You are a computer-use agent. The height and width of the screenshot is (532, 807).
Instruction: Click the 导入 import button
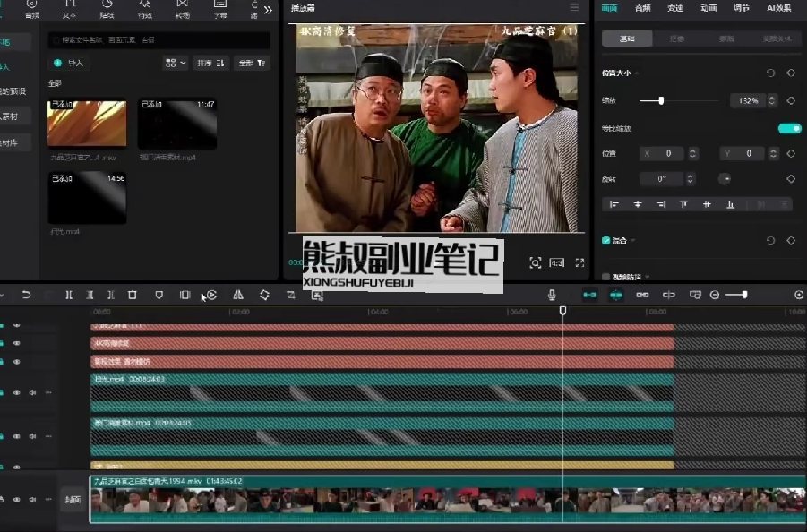pyautogui.click(x=69, y=63)
